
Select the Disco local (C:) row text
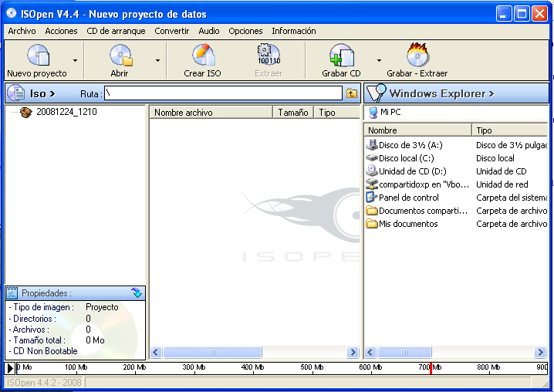coord(407,158)
